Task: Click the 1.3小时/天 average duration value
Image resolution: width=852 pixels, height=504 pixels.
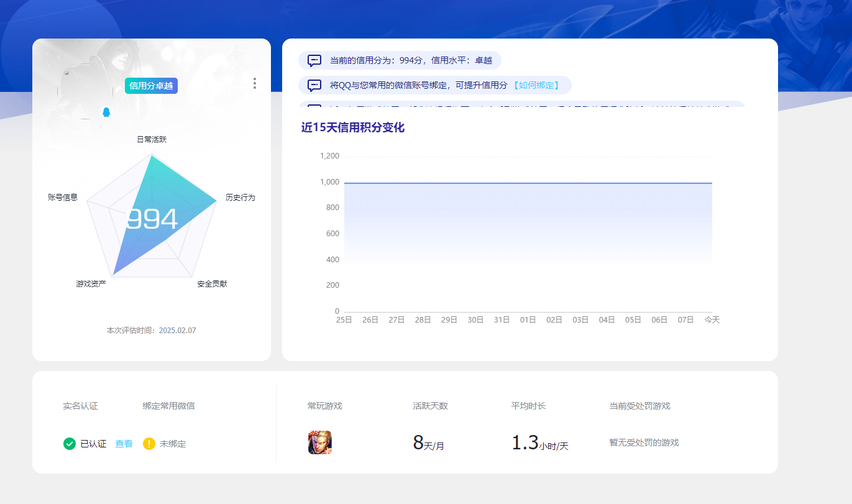Action: (539, 443)
